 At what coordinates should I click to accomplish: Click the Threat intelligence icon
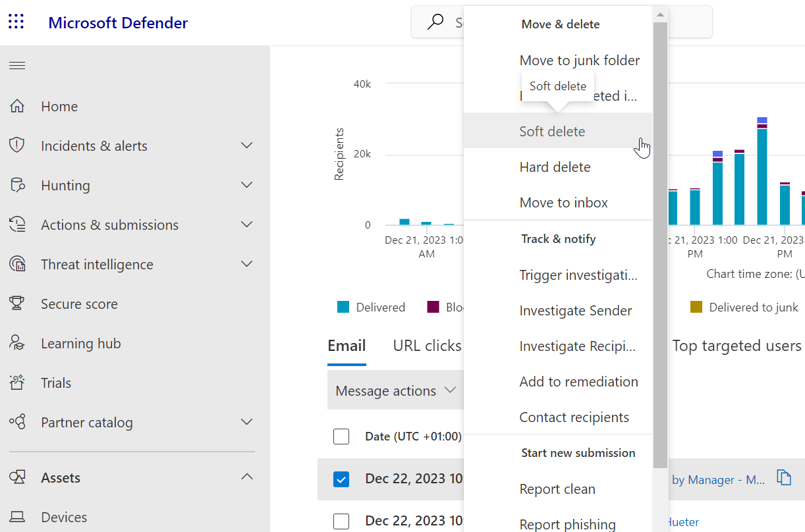click(17, 264)
